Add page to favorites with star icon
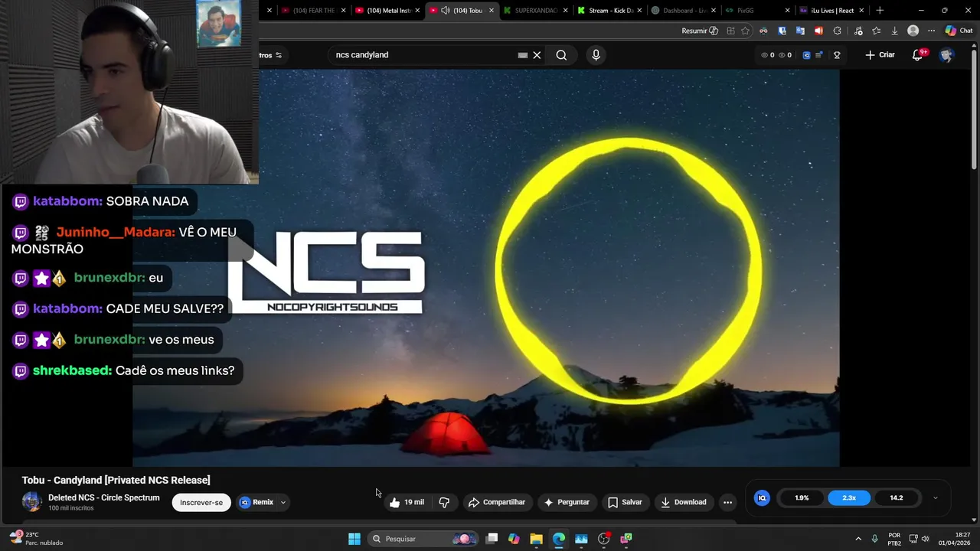Screen dimensions: 980x551 coord(745,31)
